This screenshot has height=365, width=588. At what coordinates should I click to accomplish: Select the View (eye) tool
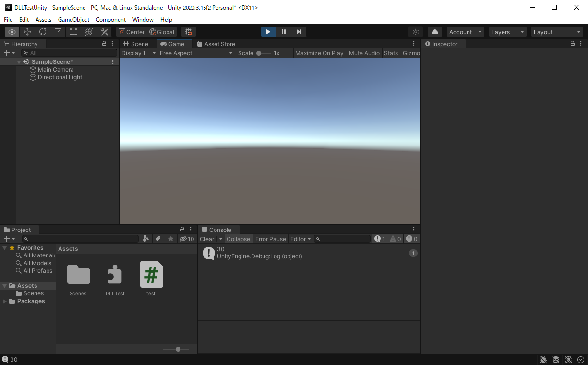tap(12, 32)
